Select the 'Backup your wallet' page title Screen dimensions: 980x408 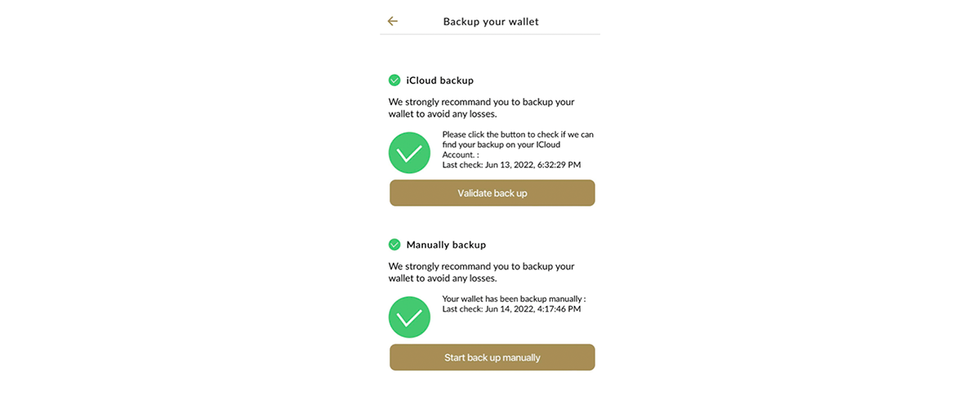click(491, 21)
